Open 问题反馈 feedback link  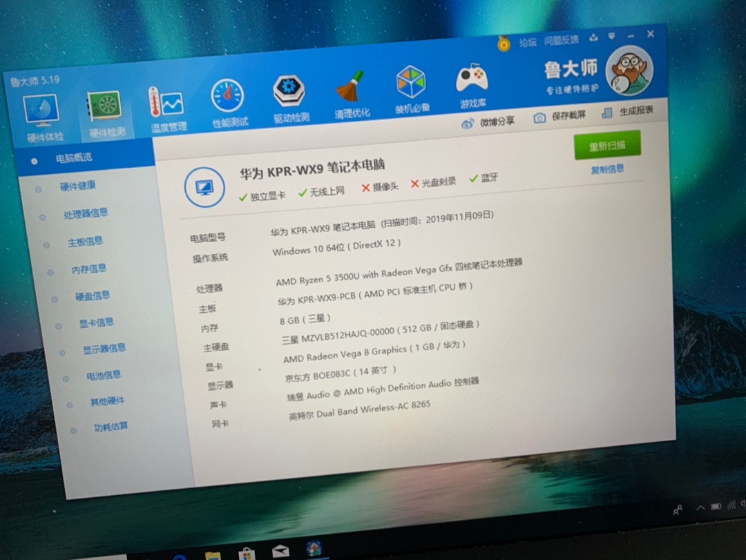[562, 41]
